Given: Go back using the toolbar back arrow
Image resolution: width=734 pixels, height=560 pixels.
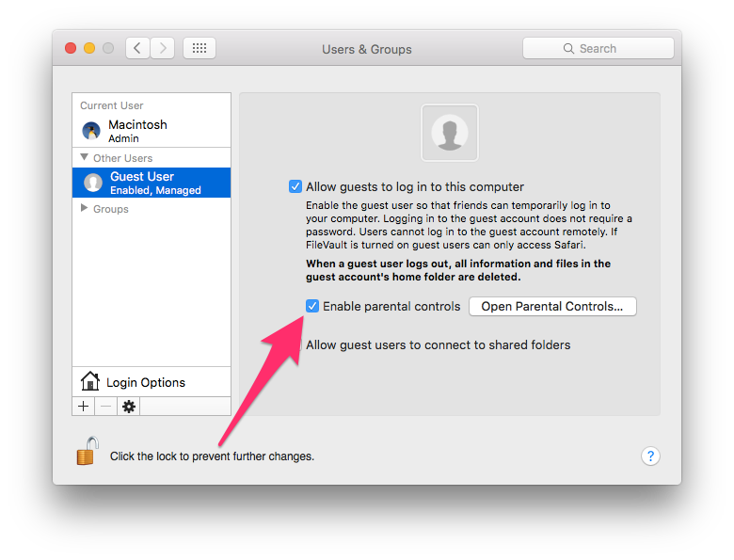Looking at the screenshot, I should click(x=137, y=48).
